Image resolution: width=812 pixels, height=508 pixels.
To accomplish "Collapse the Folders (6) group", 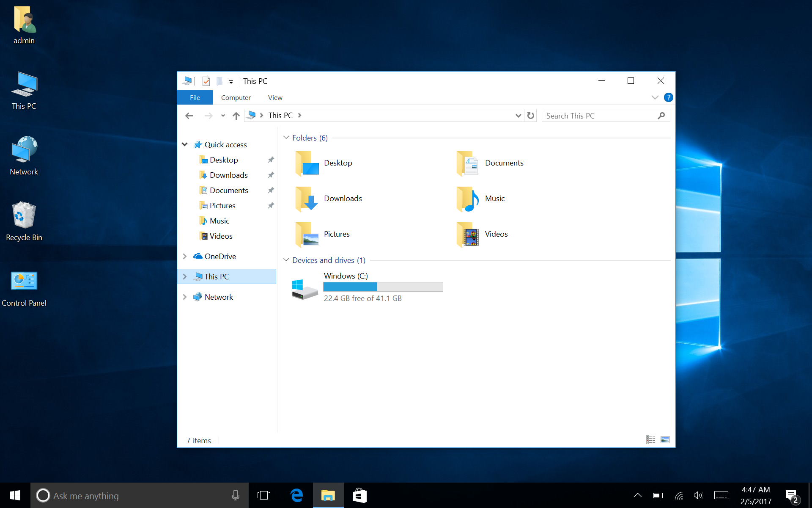I will click(286, 138).
